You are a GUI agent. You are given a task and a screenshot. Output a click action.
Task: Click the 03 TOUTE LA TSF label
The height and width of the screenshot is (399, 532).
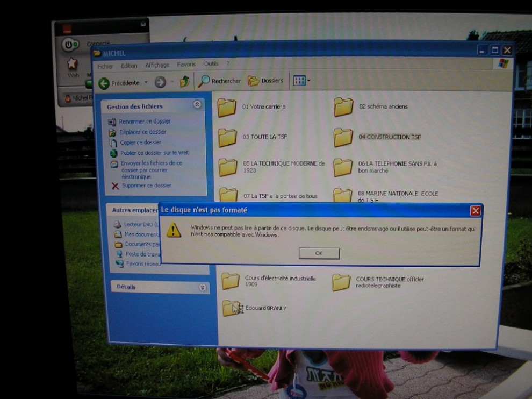click(x=264, y=137)
